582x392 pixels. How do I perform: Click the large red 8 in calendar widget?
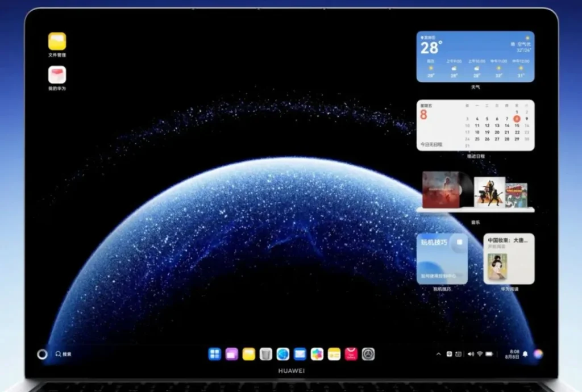click(x=423, y=115)
